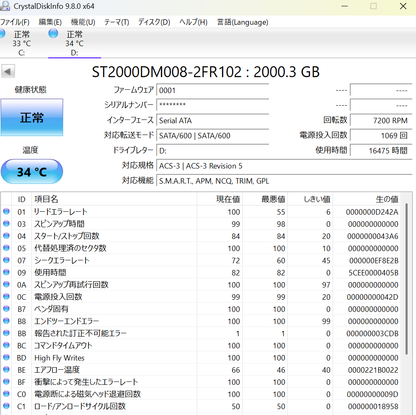Click the masked シリアルナンバー field
The width and height of the screenshot is (416, 415).
(x=212, y=105)
